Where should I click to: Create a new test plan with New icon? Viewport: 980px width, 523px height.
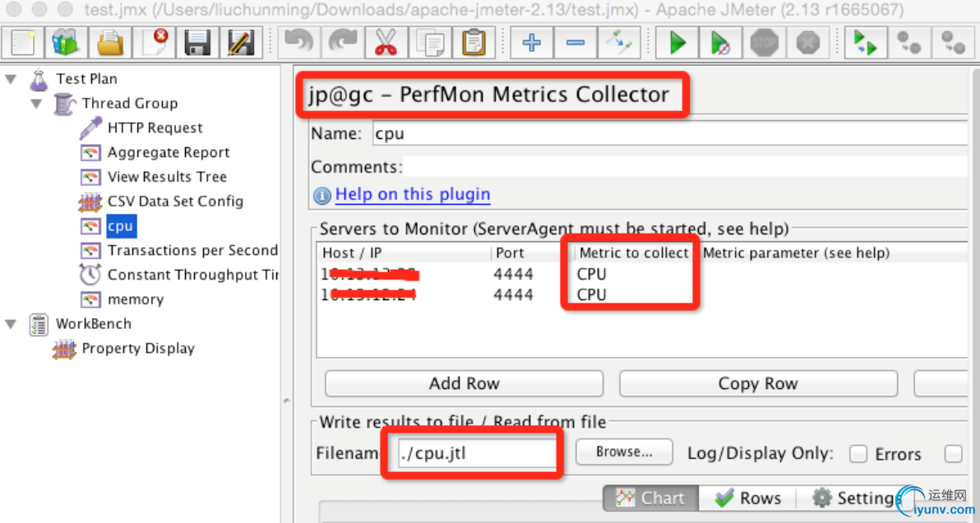pos(23,43)
